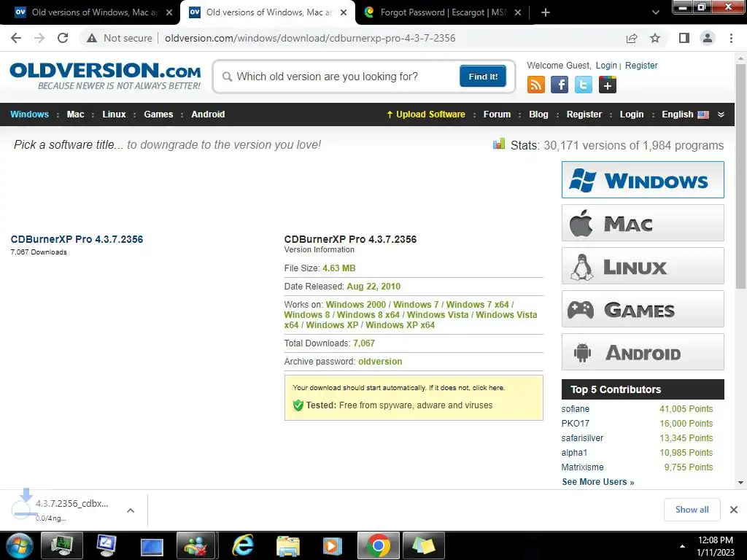Go back using browser back arrow

(16, 38)
